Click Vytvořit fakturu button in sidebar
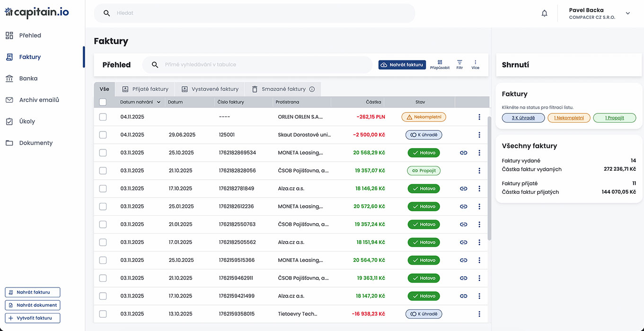Image resolution: width=644 pixels, height=331 pixels. 33,318
